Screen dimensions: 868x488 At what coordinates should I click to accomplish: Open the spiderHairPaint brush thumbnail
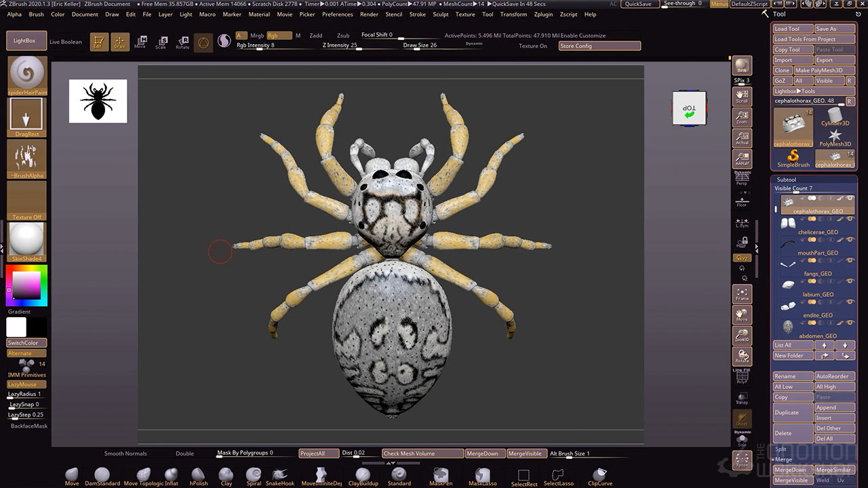(x=27, y=76)
